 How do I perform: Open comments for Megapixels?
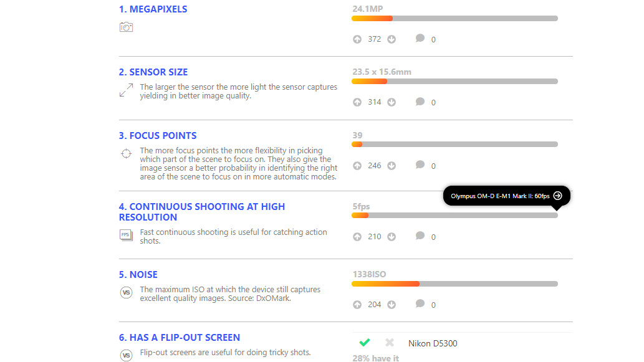tap(420, 39)
